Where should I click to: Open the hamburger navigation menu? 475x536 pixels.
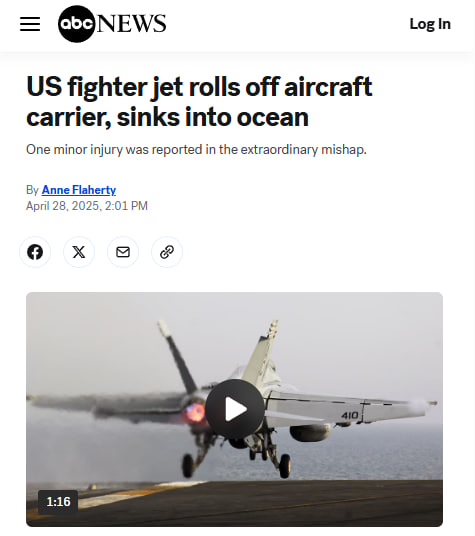coord(30,24)
